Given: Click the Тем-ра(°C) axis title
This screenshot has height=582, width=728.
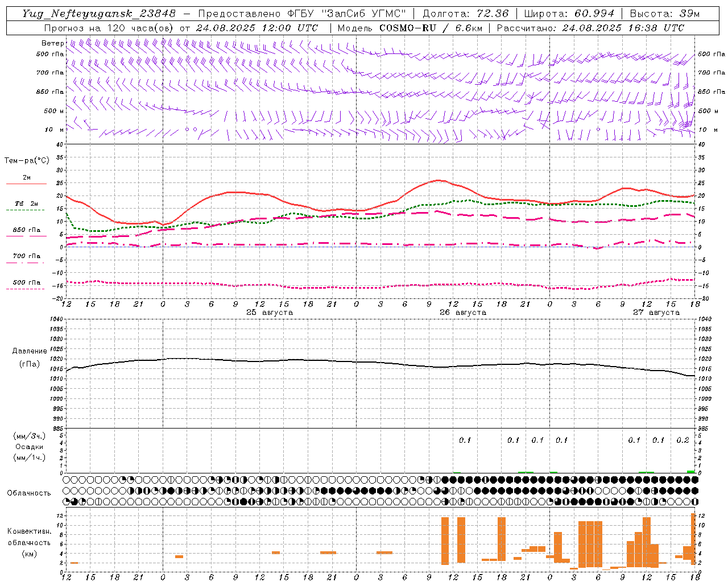Looking at the screenshot, I should tap(27, 161).
